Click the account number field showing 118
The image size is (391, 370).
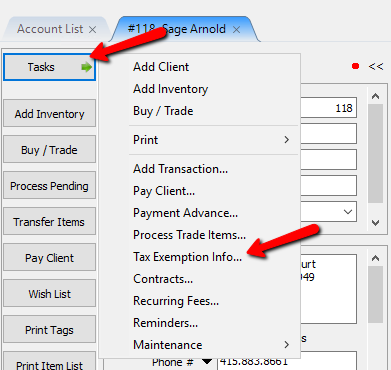tap(329, 108)
